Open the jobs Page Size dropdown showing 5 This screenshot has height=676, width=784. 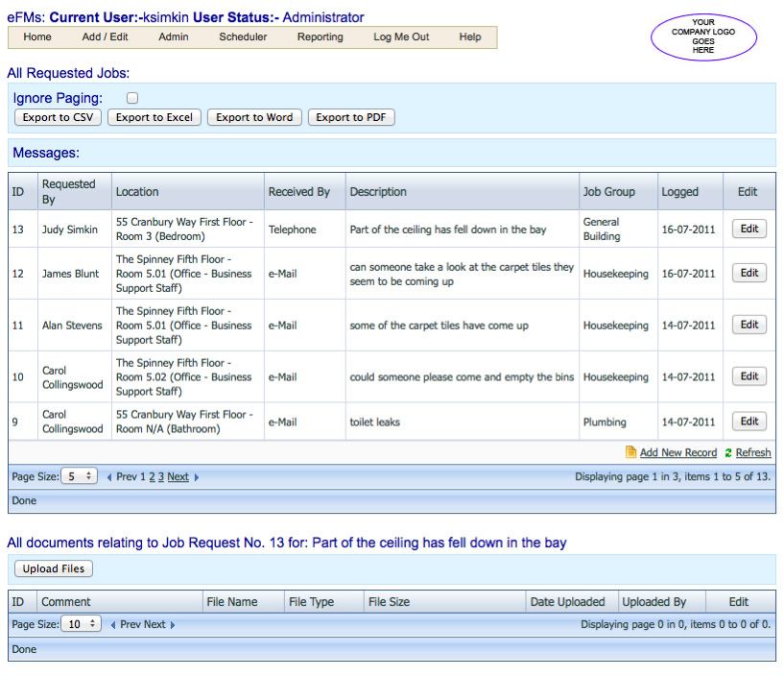pos(79,476)
